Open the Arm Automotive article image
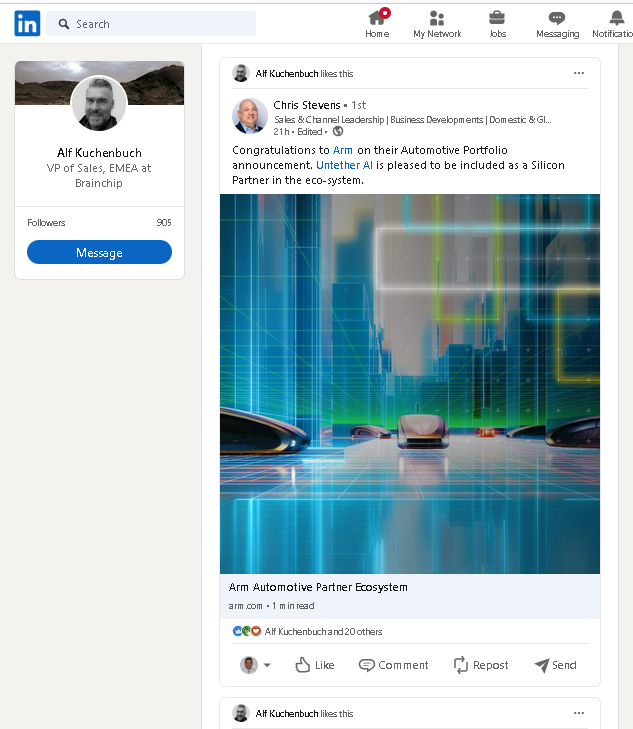Image resolution: width=633 pixels, height=729 pixels. point(410,384)
